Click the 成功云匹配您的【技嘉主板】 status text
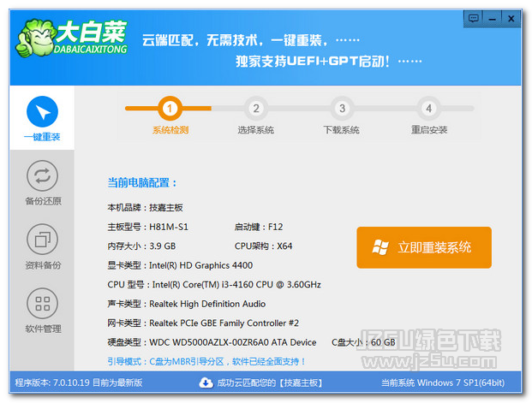Screen dimensions: 532x403 [270, 382]
